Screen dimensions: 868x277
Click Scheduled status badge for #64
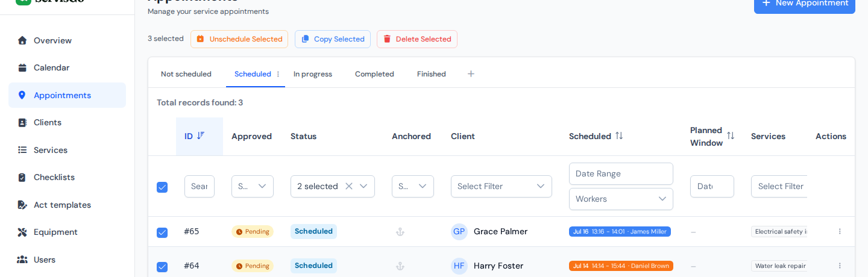[x=313, y=266]
